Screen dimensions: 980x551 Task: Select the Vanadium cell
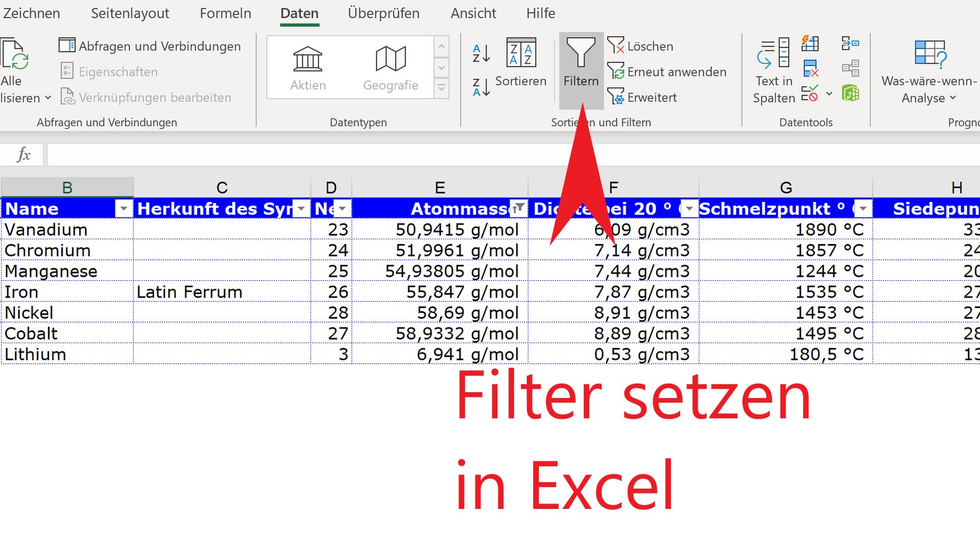[x=67, y=229]
